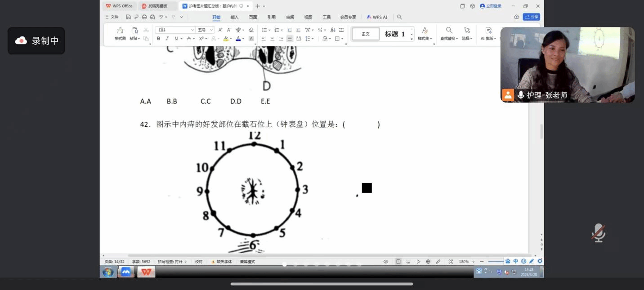
Task: Apply bold formatting with the B icon
Action: (158, 39)
